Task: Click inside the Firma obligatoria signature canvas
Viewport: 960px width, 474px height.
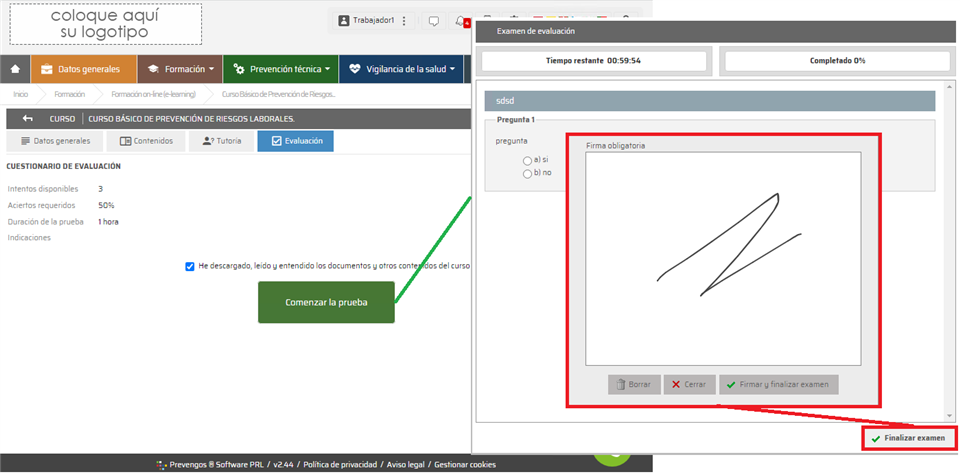Action: (723, 258)
